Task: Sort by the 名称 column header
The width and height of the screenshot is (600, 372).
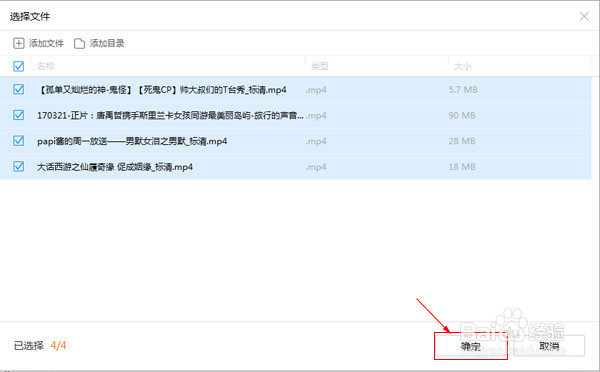Action: click(46, 66)
